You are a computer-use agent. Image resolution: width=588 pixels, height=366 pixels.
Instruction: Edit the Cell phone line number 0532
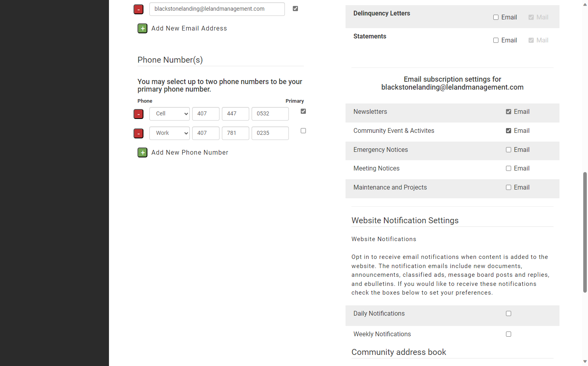[x=270, y=114]
